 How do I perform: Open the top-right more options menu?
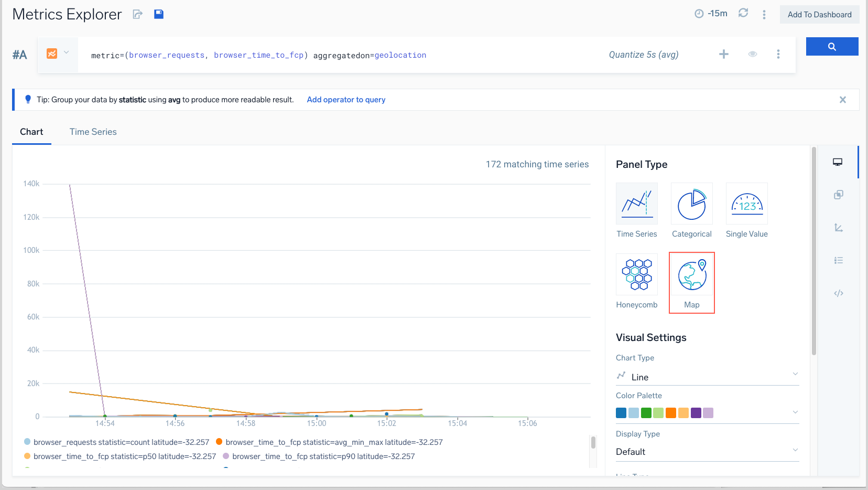click(764, 15)
